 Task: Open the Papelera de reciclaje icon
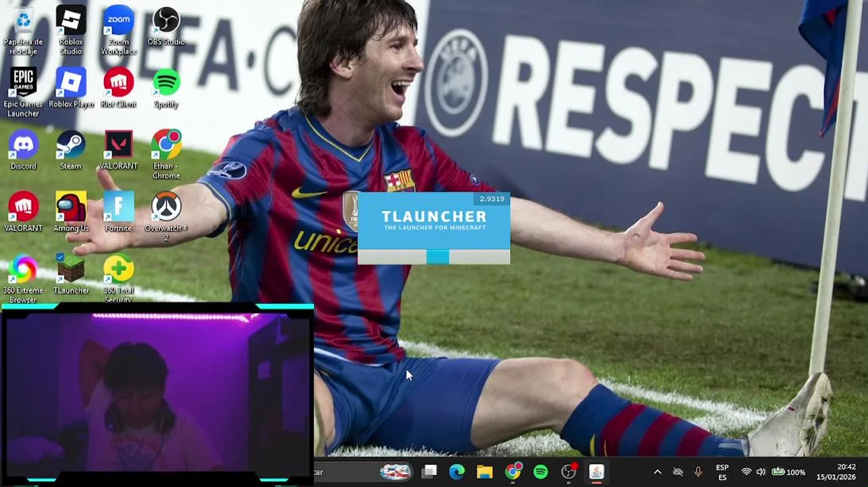23,31
